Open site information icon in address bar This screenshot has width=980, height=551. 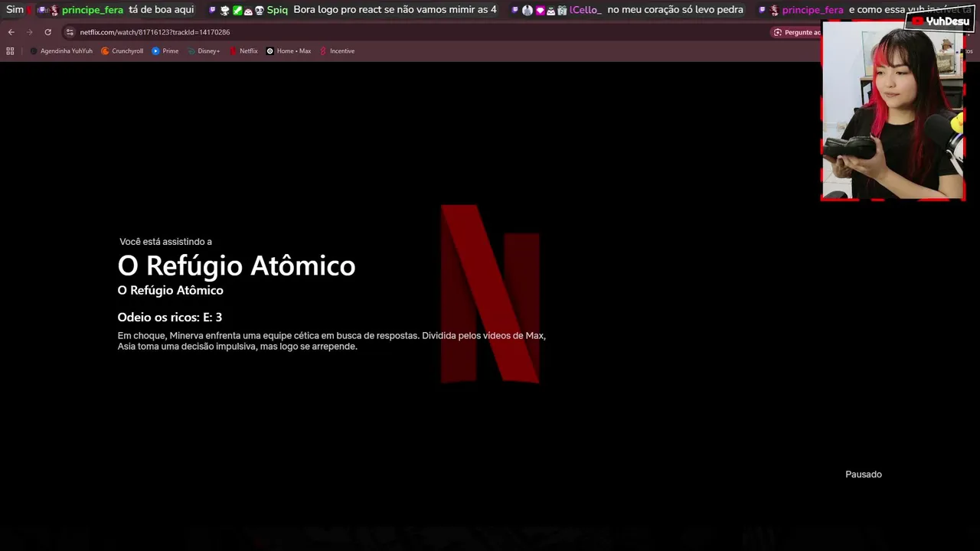click(x=70, y=32)
